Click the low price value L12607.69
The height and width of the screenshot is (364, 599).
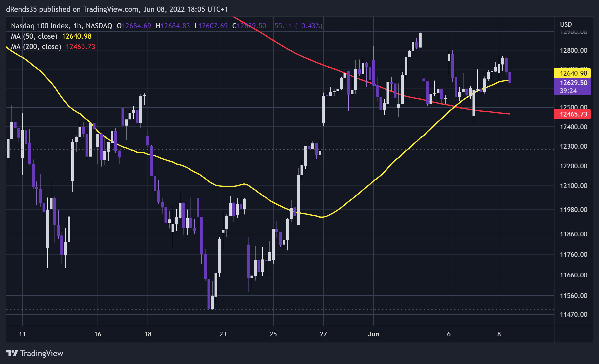(211, 26)
